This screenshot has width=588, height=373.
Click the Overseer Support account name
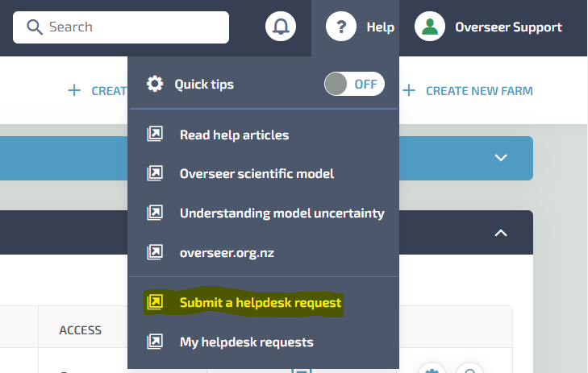tap(508, 27)
